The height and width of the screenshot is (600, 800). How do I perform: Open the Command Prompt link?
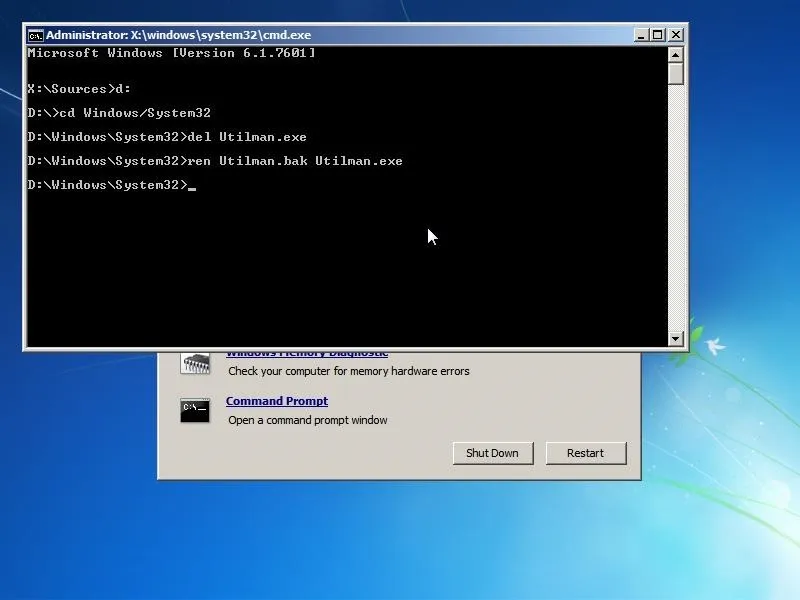click(x=277, y=401)
